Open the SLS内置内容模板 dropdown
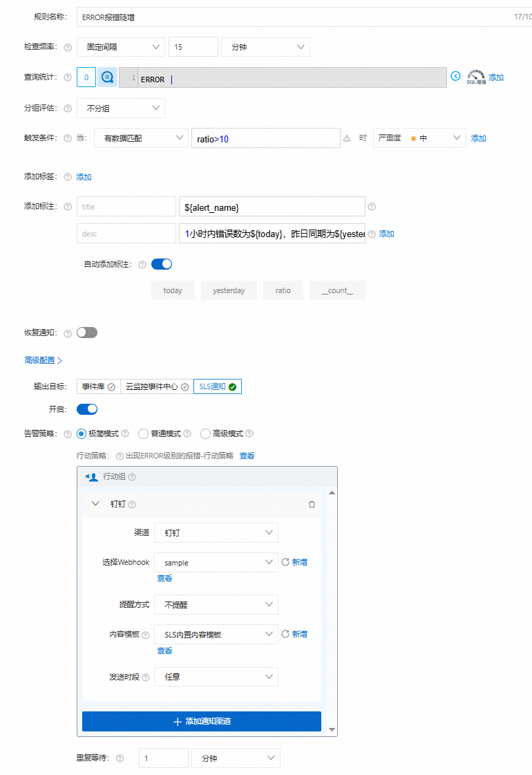 (216, 634)
